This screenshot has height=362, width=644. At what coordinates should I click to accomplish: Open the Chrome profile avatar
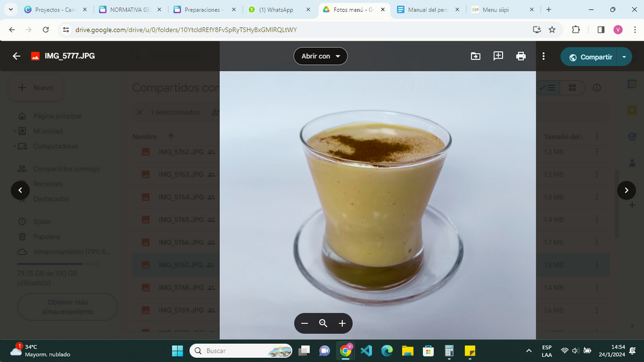(x=617, y=29)
